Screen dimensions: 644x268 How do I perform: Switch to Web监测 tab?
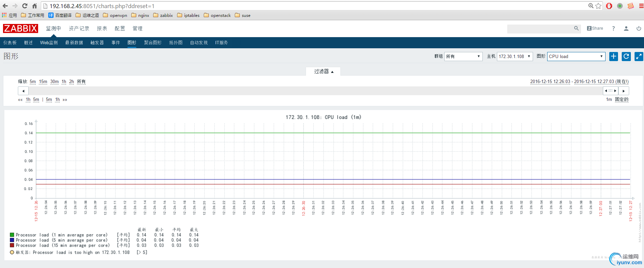point(49,43)
